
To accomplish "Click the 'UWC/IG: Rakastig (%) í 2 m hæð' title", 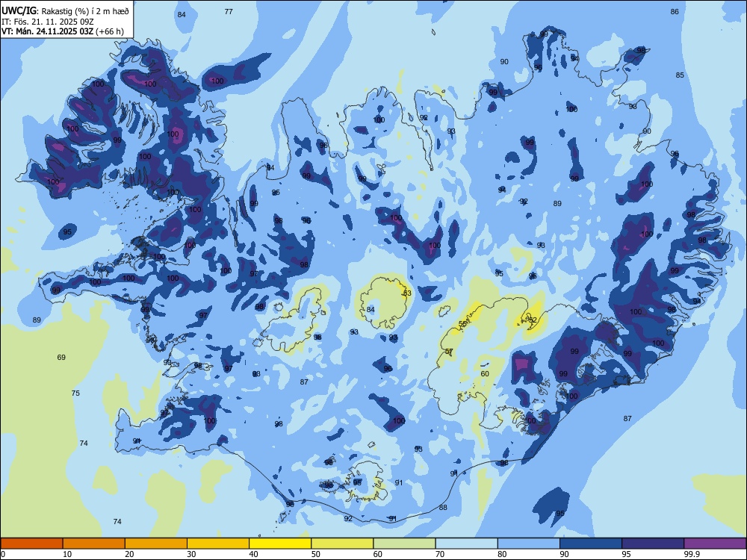I will tap(65, 11).
